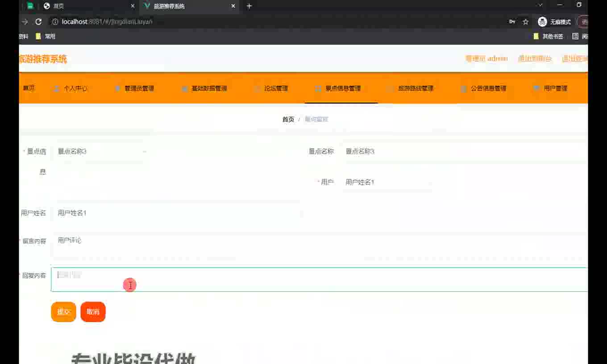Click 退出到前台 link in header

(x=535, y=58)
